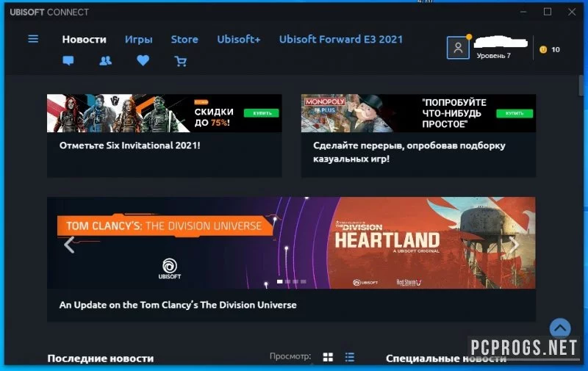588x371 pixels.
Task: Switch to list view layout
Action: [x=350, y=357]
